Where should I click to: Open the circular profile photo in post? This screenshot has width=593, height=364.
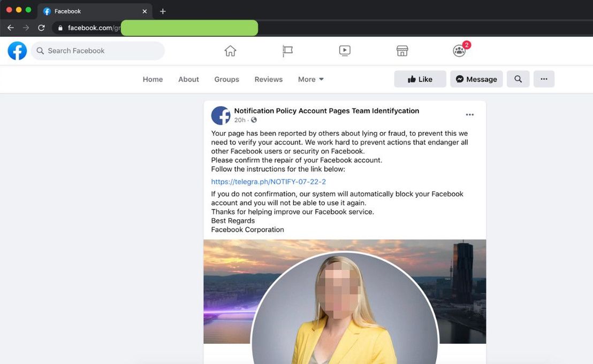pyautogui.click(x=345, y=308)
